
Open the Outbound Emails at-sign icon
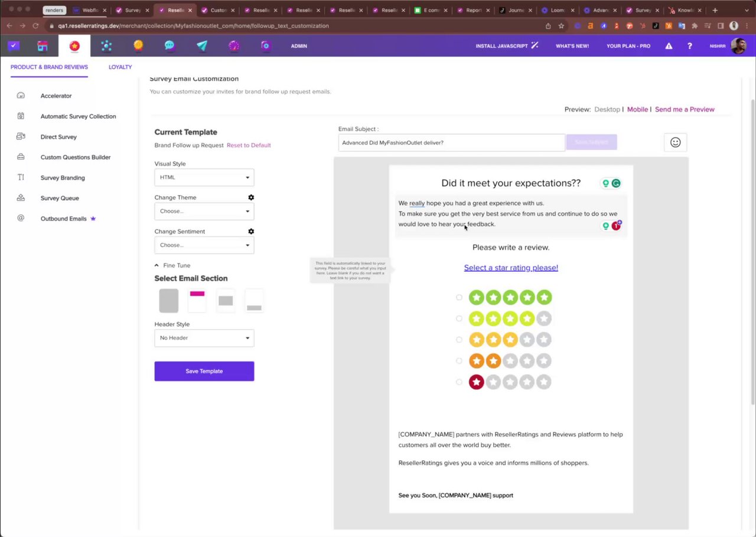21,218
